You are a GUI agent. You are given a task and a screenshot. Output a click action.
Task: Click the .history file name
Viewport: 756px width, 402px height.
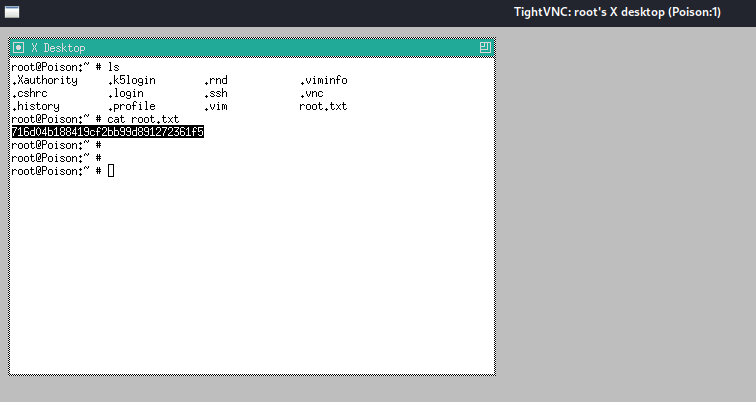[36, 107]
